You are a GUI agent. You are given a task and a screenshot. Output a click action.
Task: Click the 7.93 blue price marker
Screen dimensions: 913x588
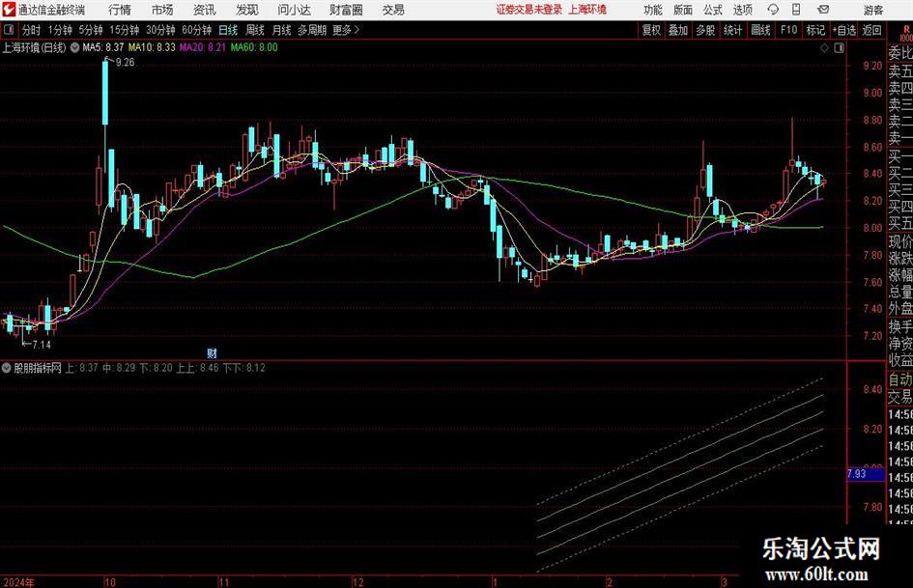866,474
